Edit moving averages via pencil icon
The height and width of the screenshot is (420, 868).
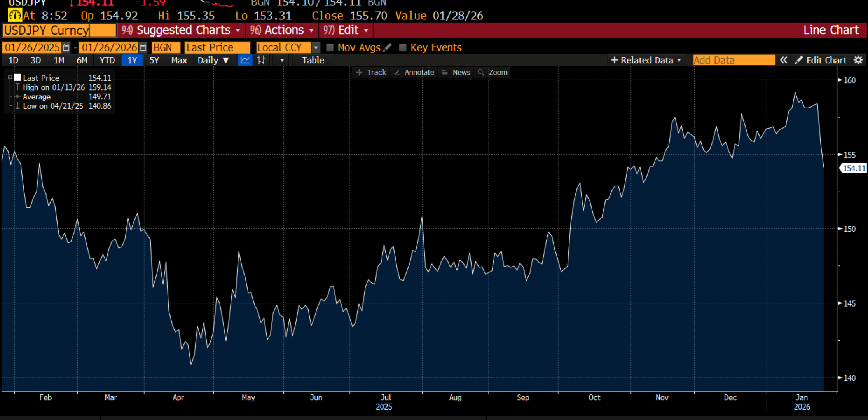pyautogui.click(x=387, y=47)
